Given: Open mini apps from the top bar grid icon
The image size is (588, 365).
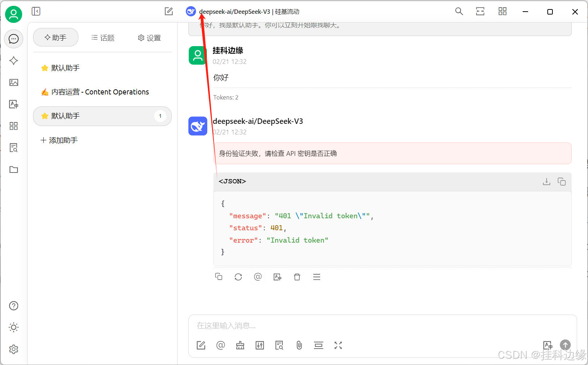Looking at the screenshot, I should [x=502, y=11].
